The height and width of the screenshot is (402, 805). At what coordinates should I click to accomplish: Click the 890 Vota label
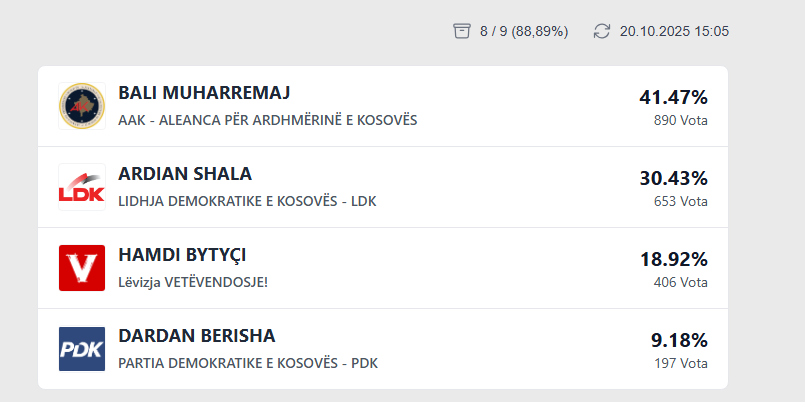[680, 120]
